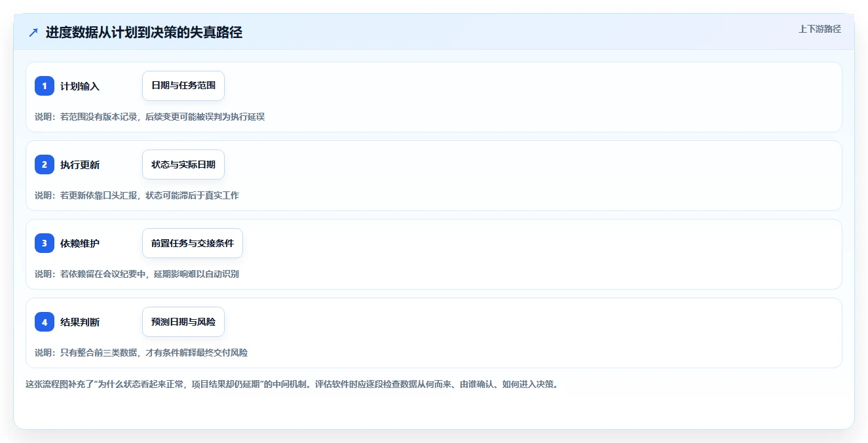Screen dimensions: 868x443
Task: Click the step 2 number badge
Action: pos(45,164)
